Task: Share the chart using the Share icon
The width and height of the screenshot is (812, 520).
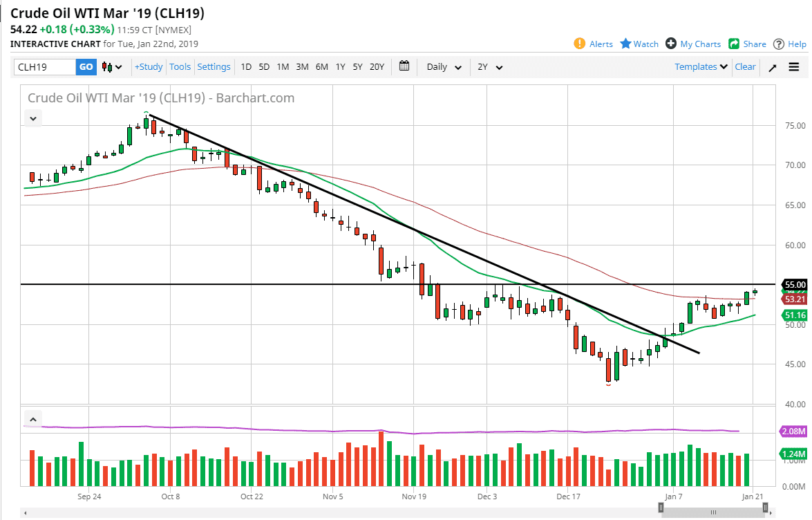Action: (747, 44)
